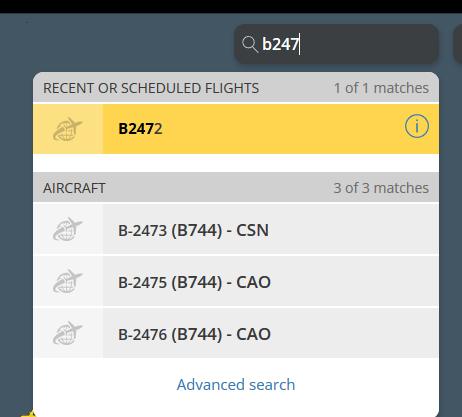Click the Aircraft section header
Screen dimensions: 462x417
coord(74,188)
